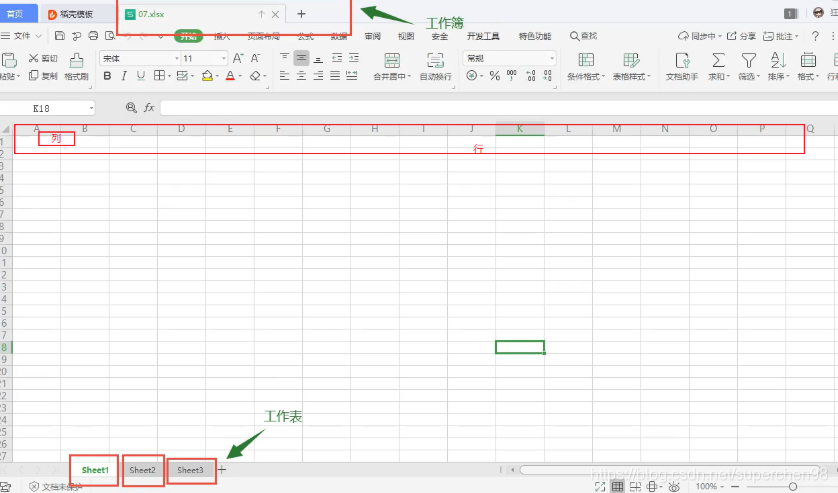Align text to top of cell
This screenshot has height=493, width=838.
point(284,58)
